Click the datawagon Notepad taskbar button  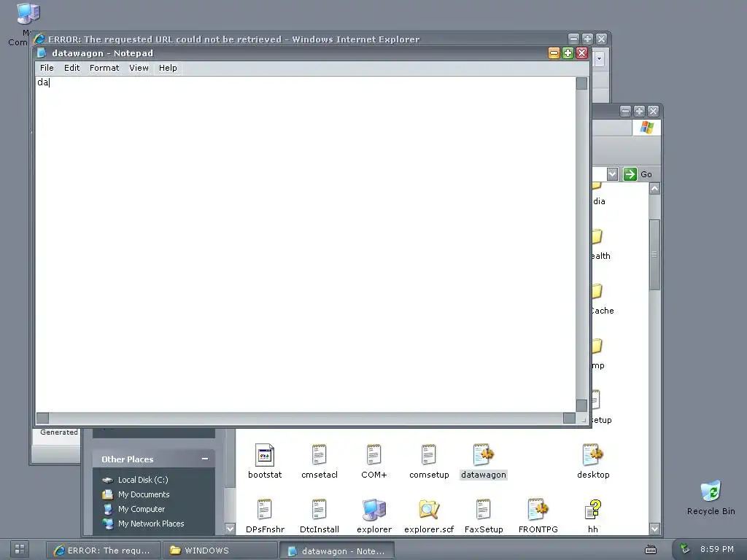[x=336, y=551]
